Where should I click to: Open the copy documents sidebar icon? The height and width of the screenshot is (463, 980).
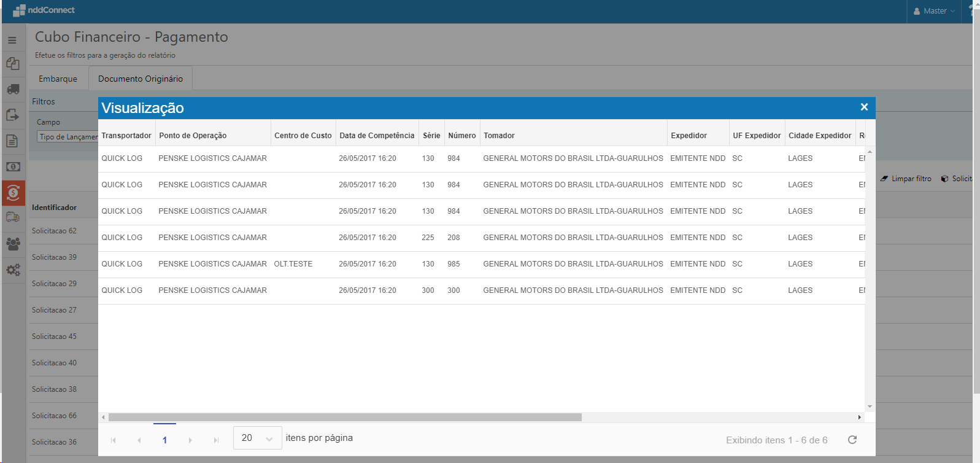coord(12,64)
